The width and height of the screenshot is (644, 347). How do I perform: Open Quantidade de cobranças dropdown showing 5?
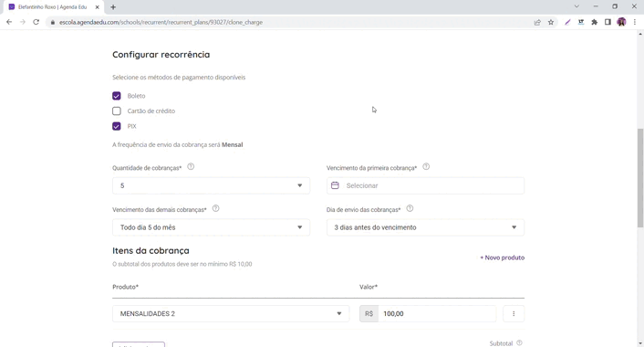tap(211, 186)
